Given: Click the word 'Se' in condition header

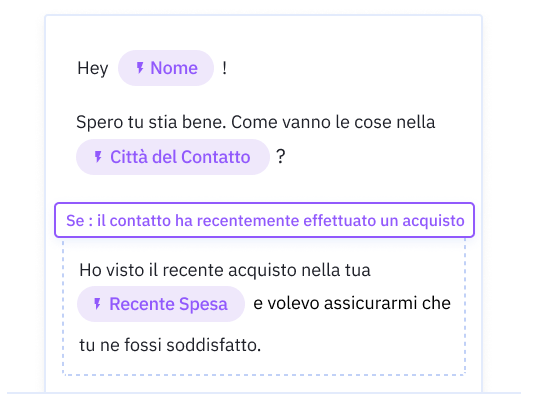Looking at the screenshot, I should point(75,220).
